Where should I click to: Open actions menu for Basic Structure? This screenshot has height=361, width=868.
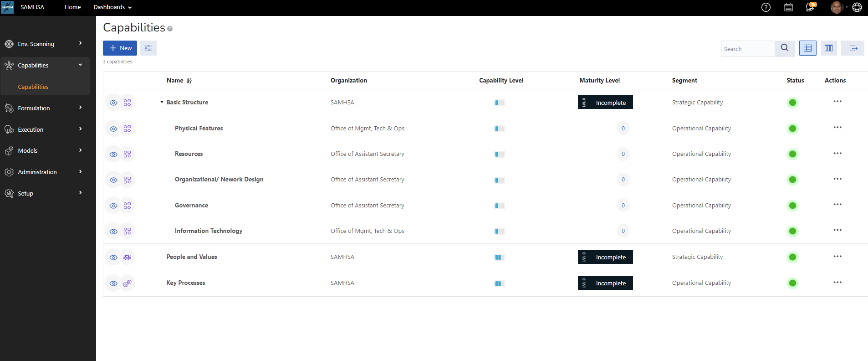(837, 102)
